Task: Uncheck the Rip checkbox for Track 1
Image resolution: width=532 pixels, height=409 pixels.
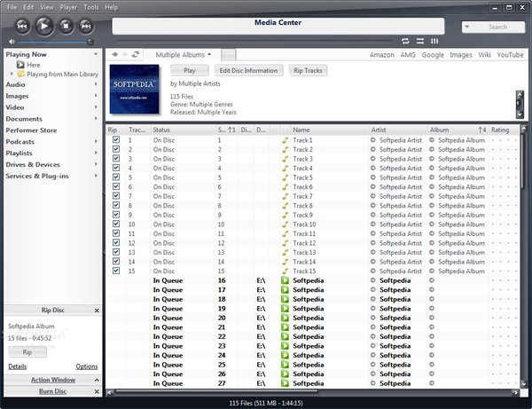Action: tap(116, 139)
